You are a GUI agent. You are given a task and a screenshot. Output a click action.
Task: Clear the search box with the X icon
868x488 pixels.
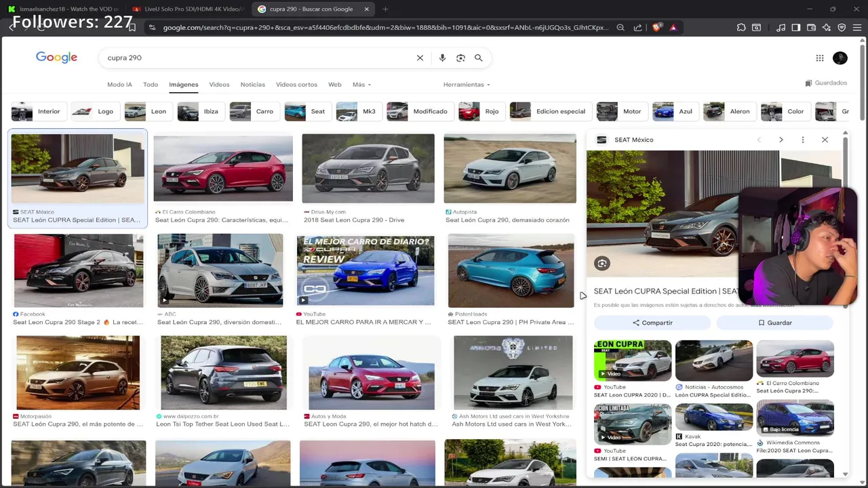coord(420,58)
